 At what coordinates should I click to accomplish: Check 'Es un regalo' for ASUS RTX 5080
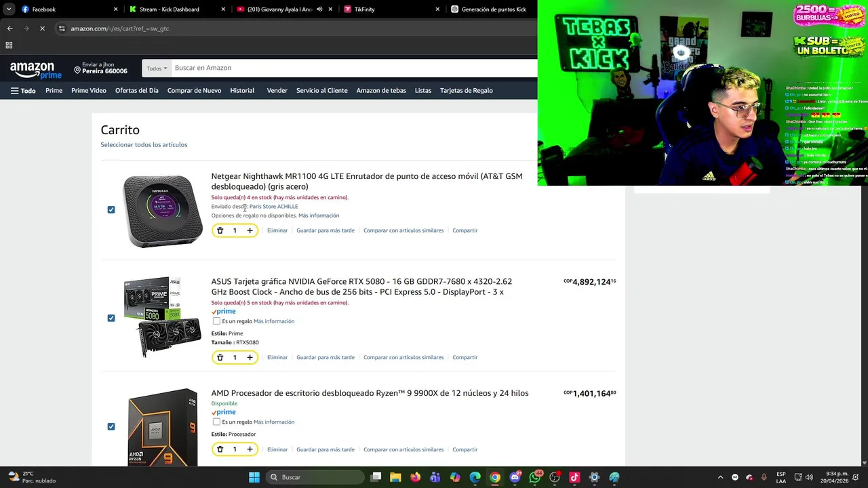click(x=216, y=321)
